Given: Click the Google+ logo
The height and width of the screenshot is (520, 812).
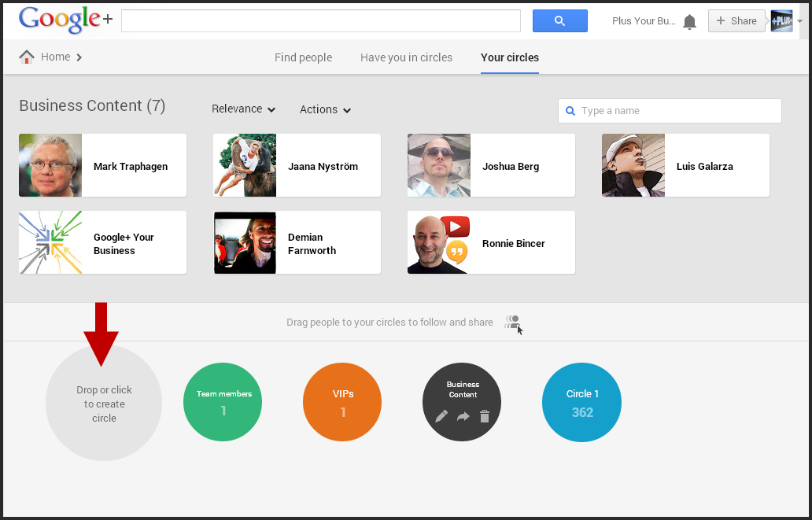Looking at the screenshot, I should pyautogui.click(x=65, y=20).
